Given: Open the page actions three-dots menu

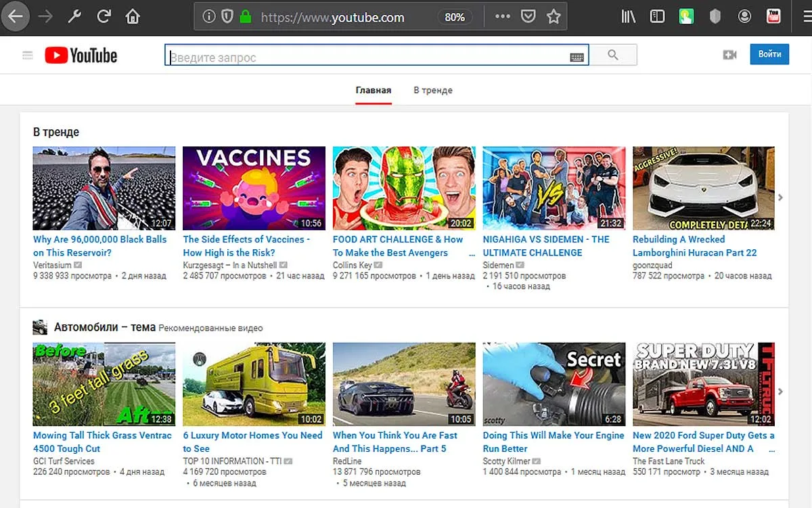Looking at the screenshot, I should [x=502, y=17].
